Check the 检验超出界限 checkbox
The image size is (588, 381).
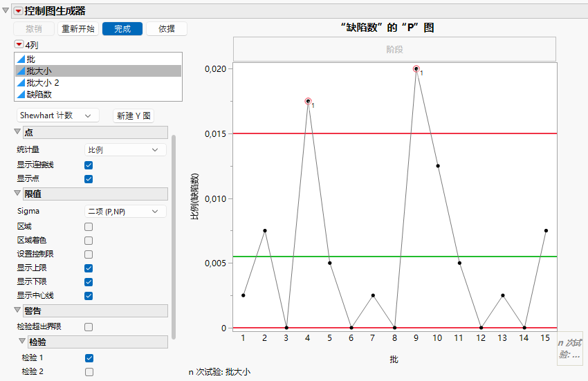click(x=89, y=327)
